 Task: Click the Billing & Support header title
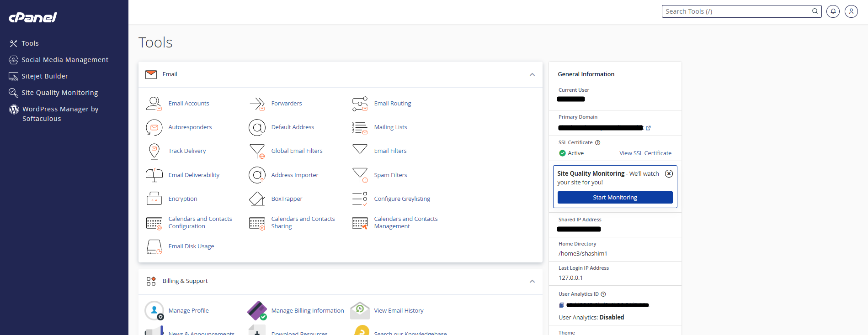(185, 281)
